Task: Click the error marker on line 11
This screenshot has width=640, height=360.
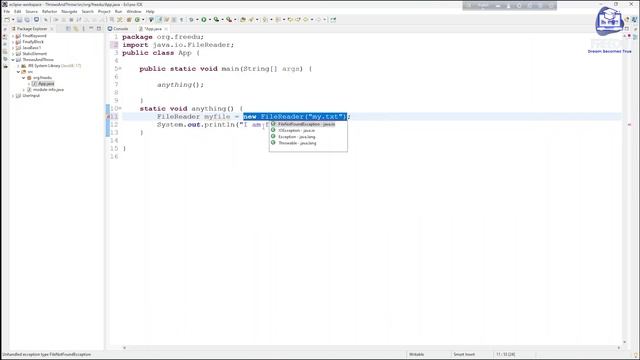Action: [x=108, y=117]
